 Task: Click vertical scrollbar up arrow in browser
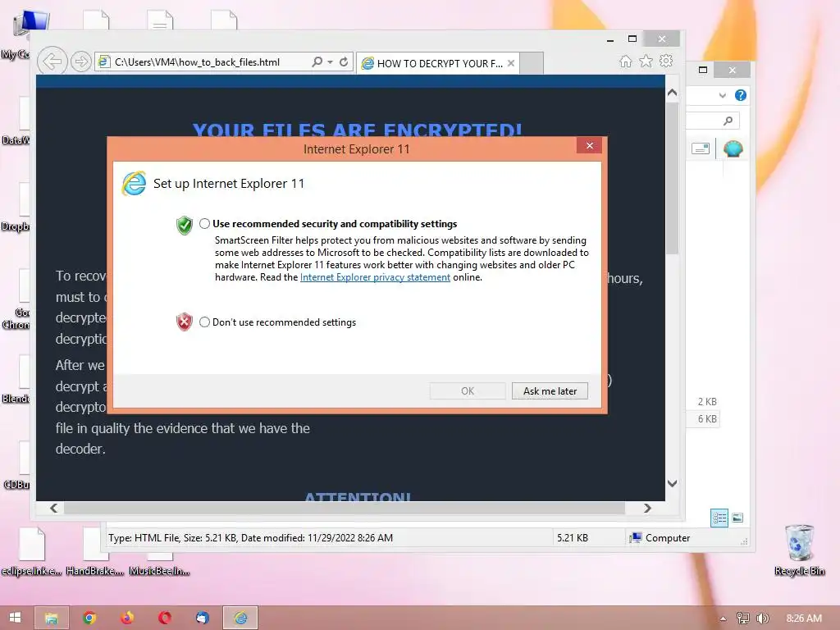[x=673, y=92]
